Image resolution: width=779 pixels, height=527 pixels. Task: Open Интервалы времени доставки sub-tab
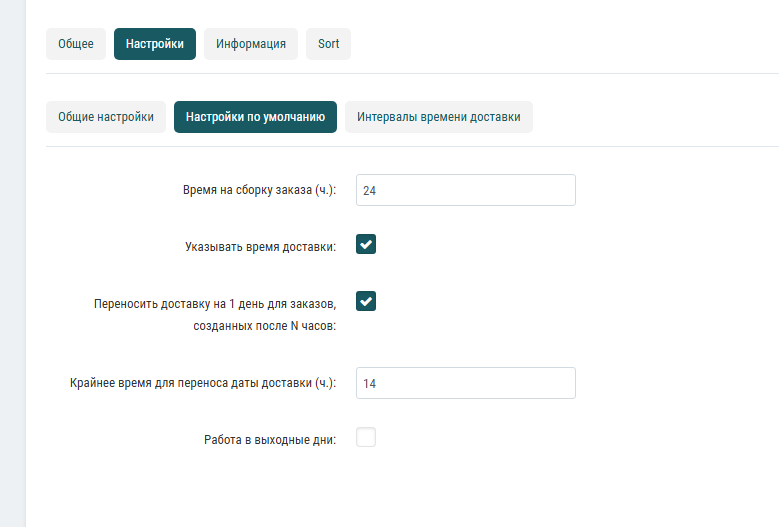pos(439,117)
